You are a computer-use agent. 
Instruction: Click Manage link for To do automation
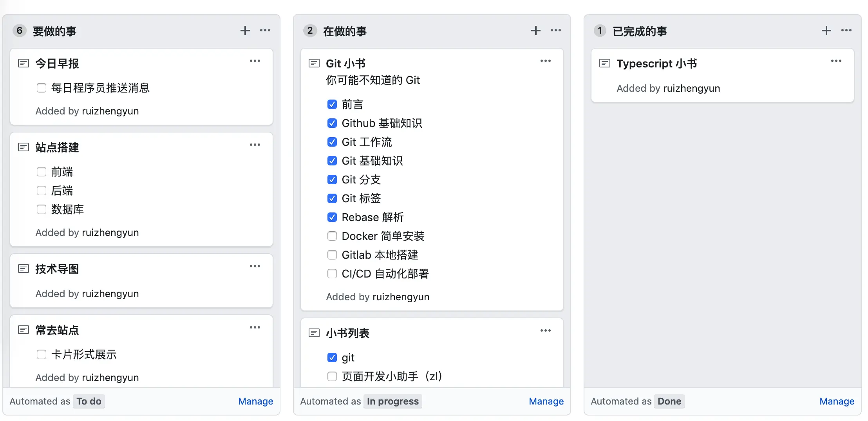(255, 401)
